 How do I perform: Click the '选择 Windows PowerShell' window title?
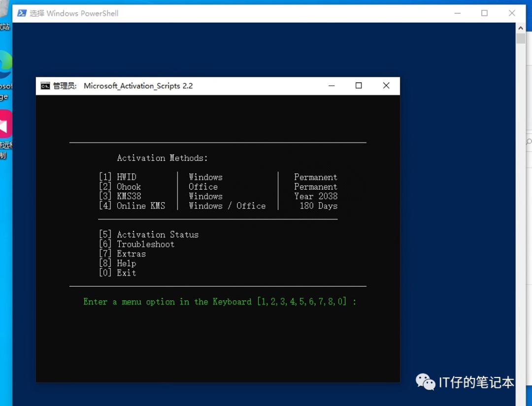coord(74,13)
